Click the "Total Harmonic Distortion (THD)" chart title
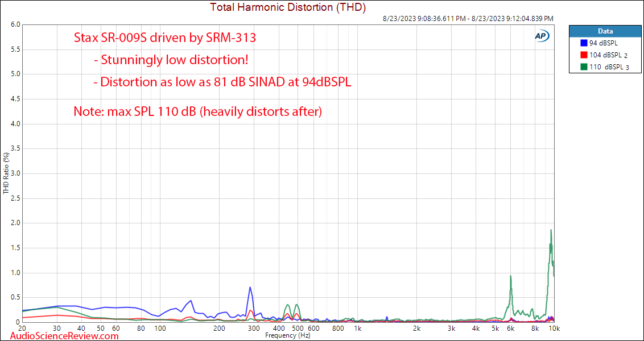Image resolution: width=644 pixels, height=341 pixels. click(288, 7)
